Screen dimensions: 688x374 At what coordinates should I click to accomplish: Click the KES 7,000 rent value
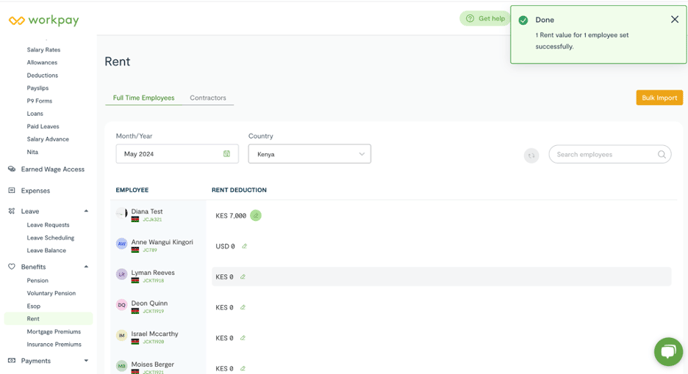coord(231,216)
